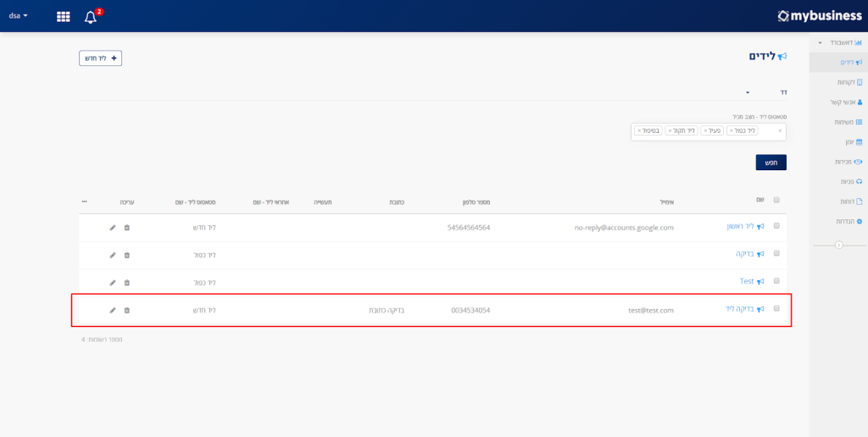The image size is (868, 437).
Task: Sort by the מספר טלפון column header
Action: click(475, 202)
